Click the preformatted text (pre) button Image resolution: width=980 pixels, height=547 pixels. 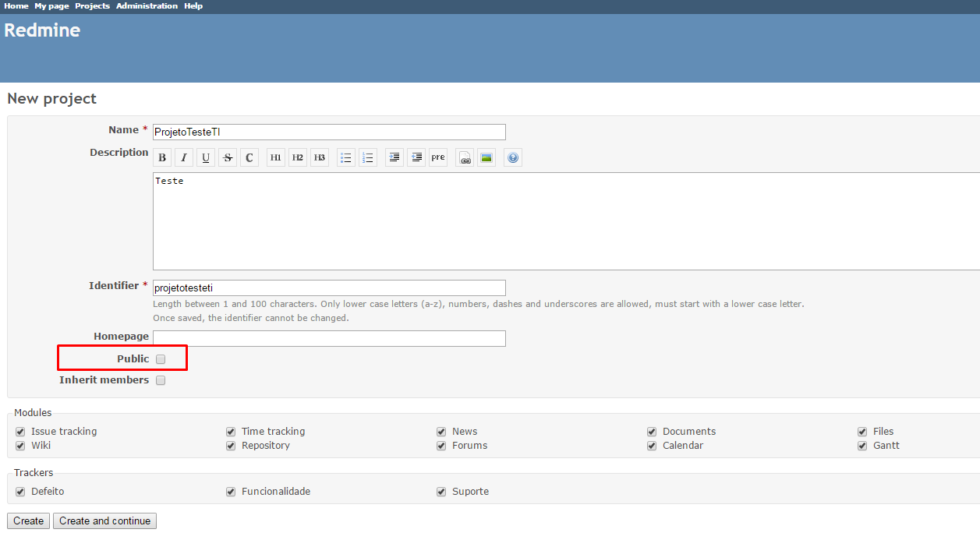coord(438,158)
